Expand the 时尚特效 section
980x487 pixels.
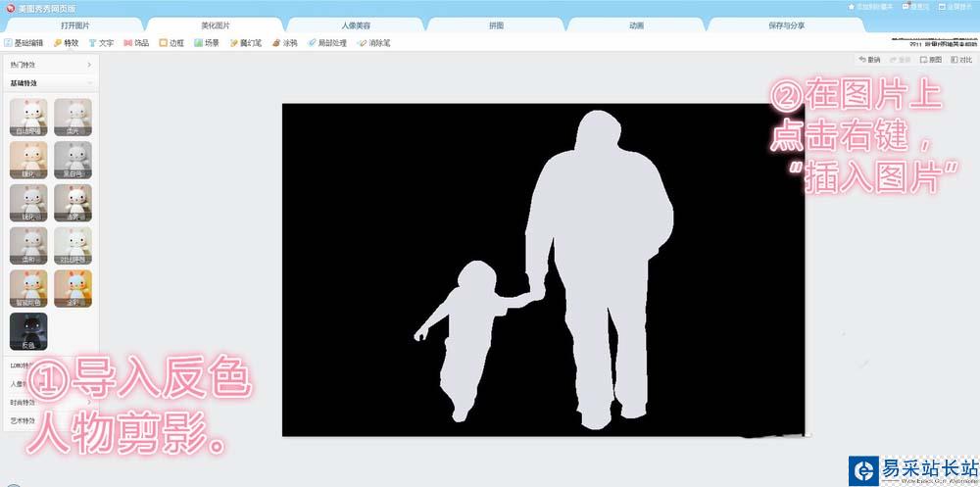pos(50,403)
